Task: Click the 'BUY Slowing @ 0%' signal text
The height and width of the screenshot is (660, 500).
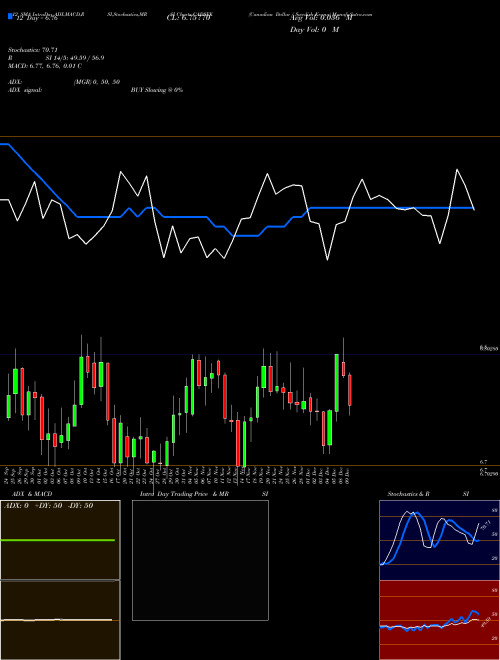Action: [x=157, y=90]
